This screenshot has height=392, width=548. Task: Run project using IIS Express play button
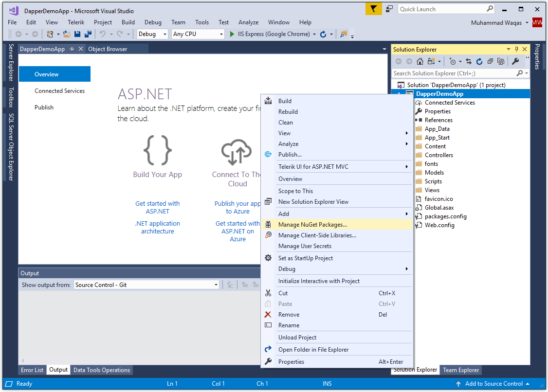231,34
